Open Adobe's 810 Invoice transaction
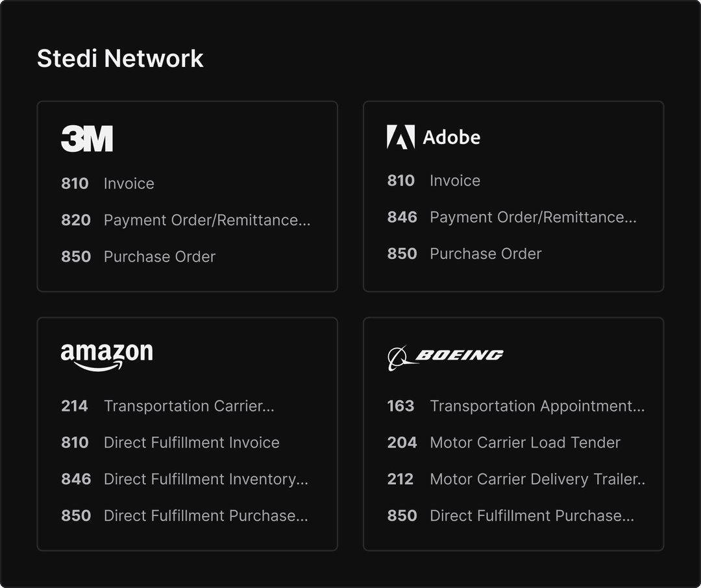 tap(434, 180)
